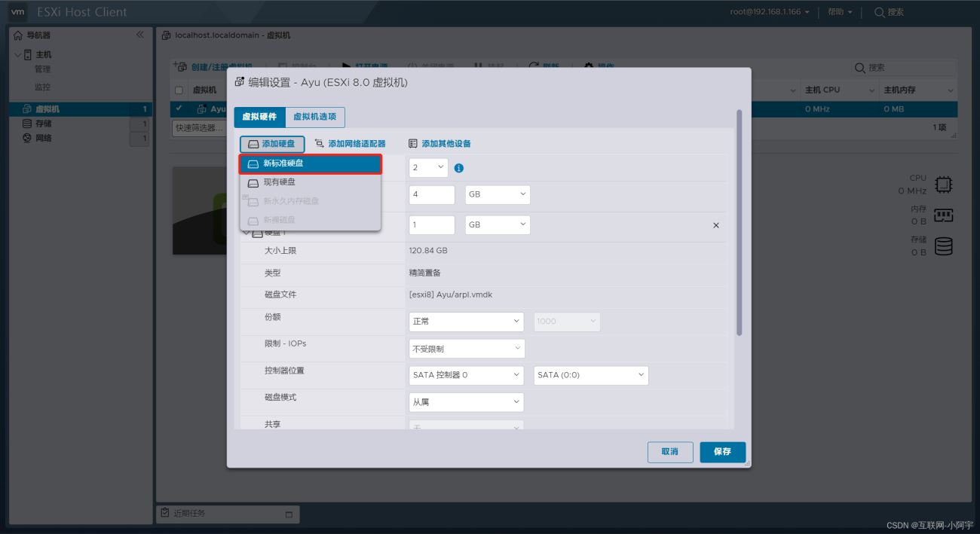Screen dimensions: 980x534
Task: Open the memory unit GB dropdown
Action: 498,194
